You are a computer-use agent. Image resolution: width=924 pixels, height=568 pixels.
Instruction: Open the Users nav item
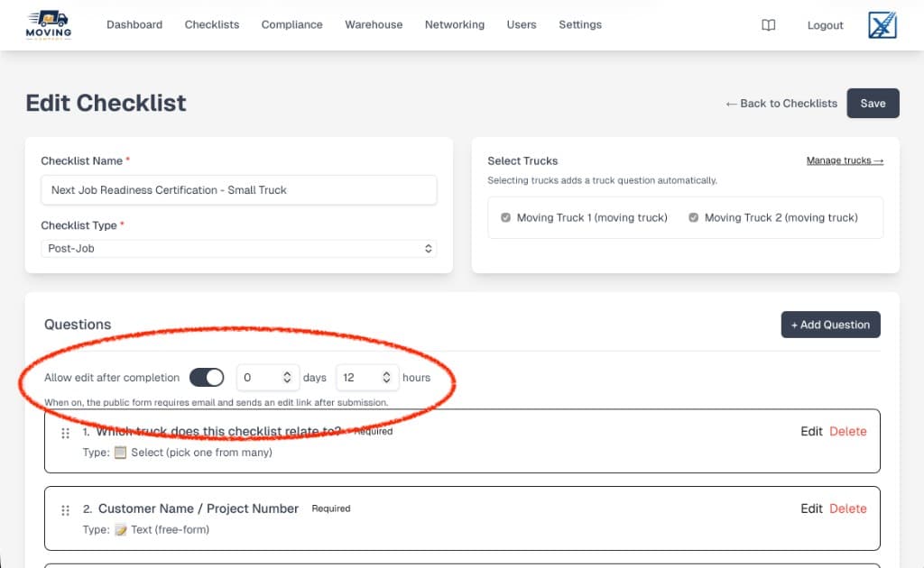tap(522, 24)
